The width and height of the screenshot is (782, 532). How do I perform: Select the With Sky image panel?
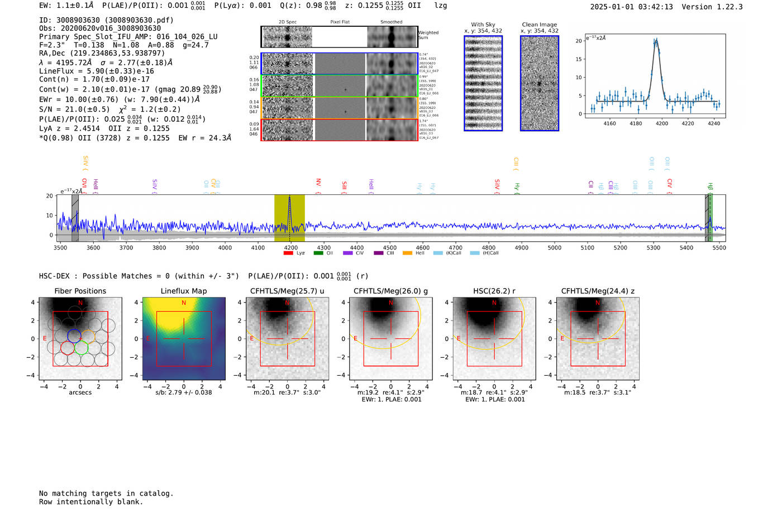tap(483, 83)
